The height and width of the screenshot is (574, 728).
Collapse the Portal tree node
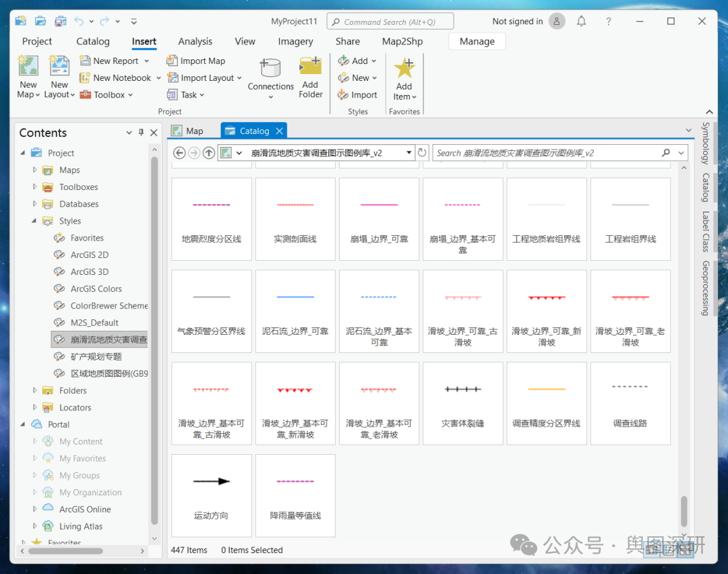23,424
